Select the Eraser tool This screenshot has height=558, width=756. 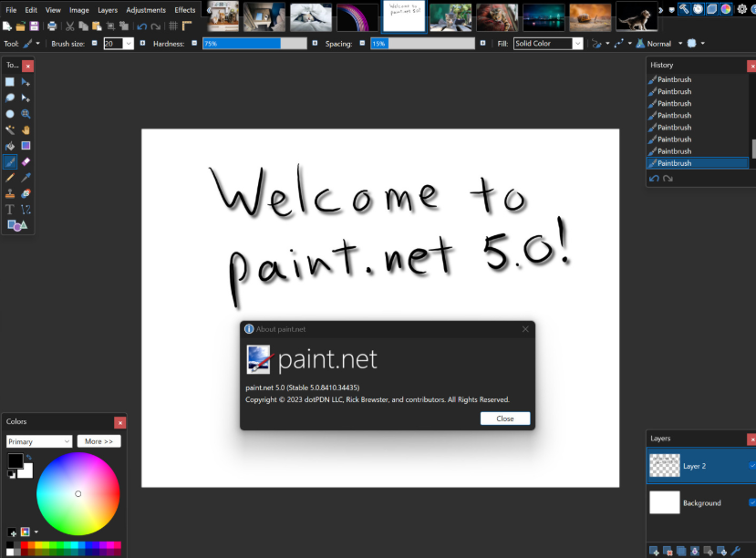[x=26, y=161]
